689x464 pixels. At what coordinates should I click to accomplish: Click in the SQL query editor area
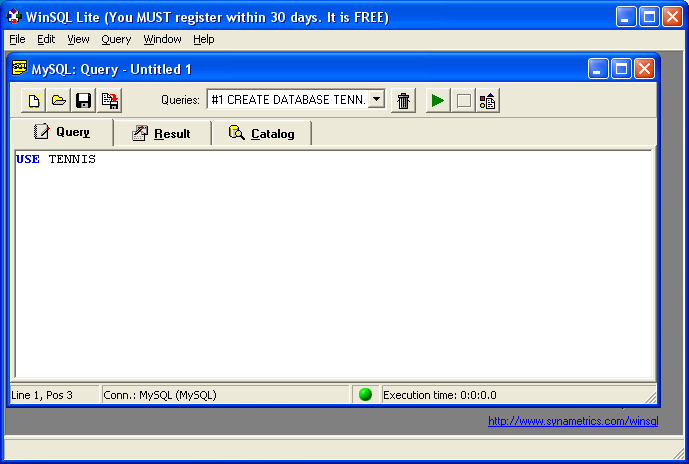(333, 264)
